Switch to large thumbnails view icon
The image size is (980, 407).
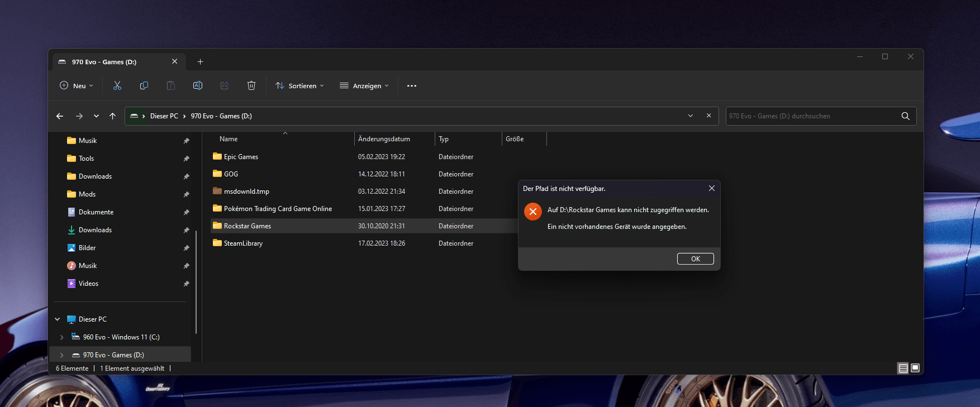(915, 368)
